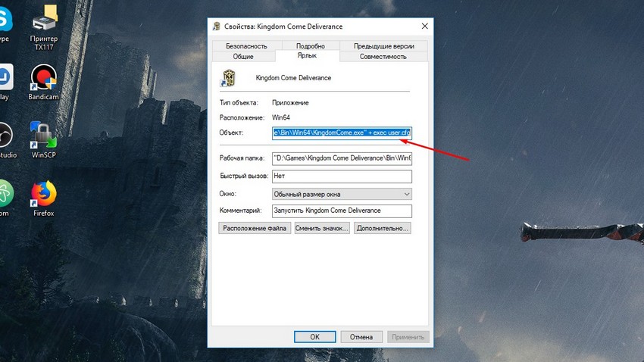Select the desktop icon labelled 'lay'
Image resolution: width=644 pixels, height=362 pixels.
point(6,82)
